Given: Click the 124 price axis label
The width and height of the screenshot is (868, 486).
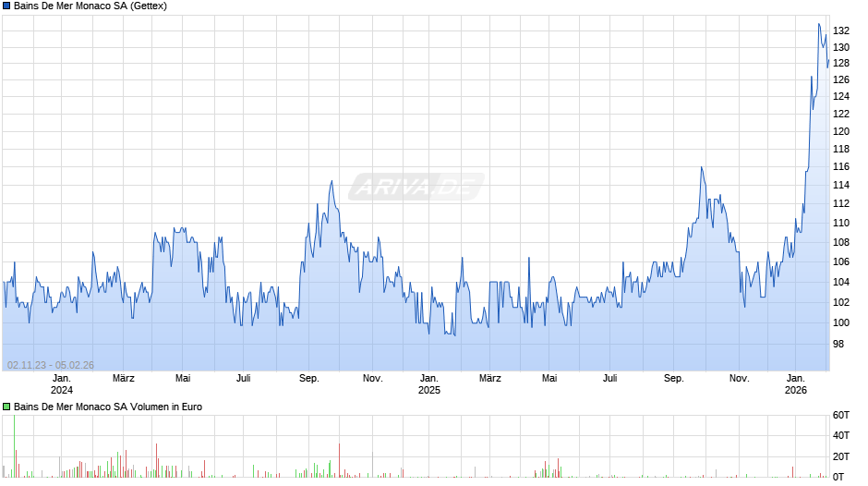Looking at the screenshot, I should [x=841, y=96].
